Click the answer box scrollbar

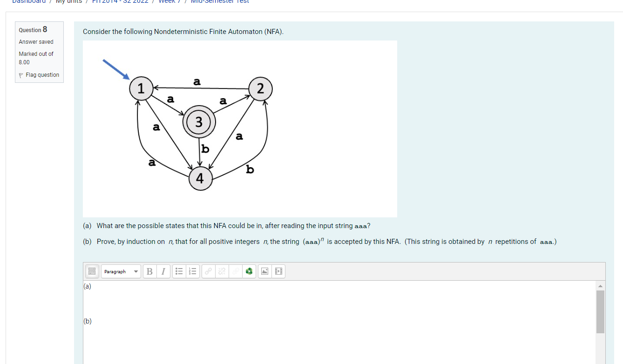coord(600,312)
